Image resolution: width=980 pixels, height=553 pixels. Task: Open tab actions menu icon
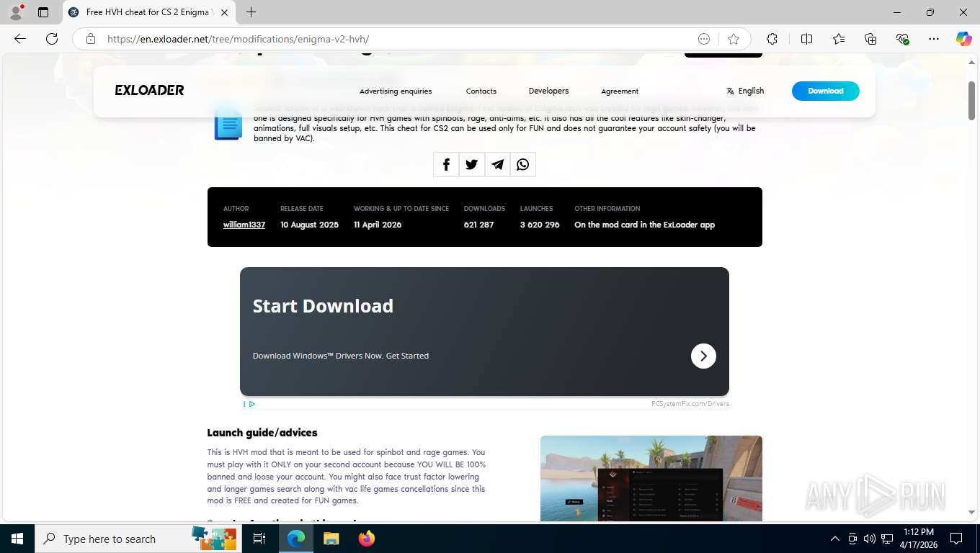(x=43, y=12)
